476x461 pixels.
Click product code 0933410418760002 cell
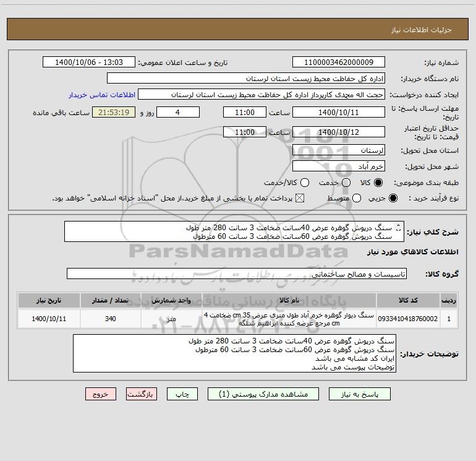pyautogui.click(x=408, y=319)
